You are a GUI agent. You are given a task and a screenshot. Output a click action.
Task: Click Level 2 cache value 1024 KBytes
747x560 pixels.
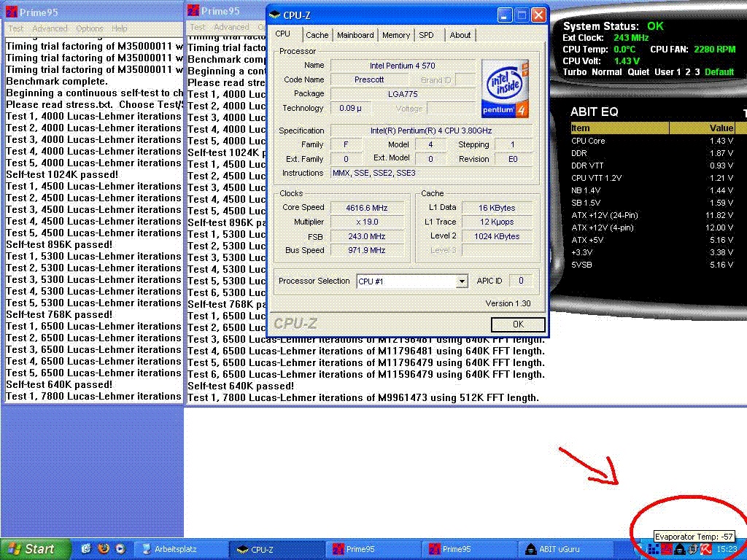[497, 237]
